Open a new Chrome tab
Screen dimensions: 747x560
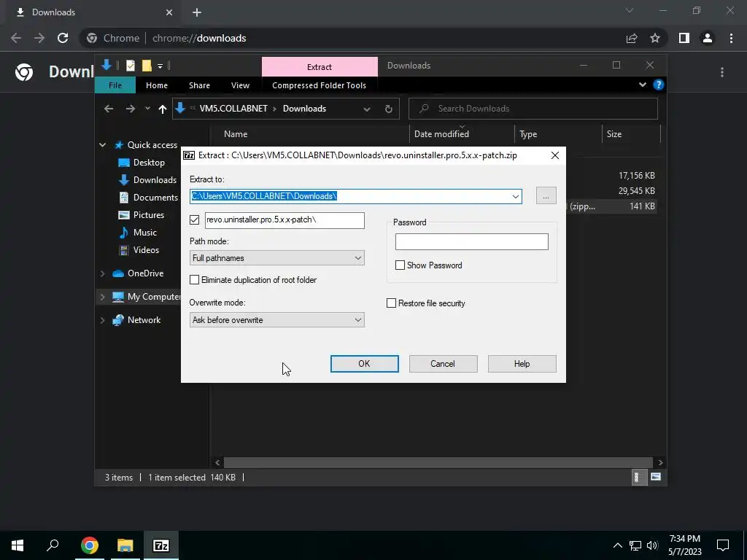(197, 12)
